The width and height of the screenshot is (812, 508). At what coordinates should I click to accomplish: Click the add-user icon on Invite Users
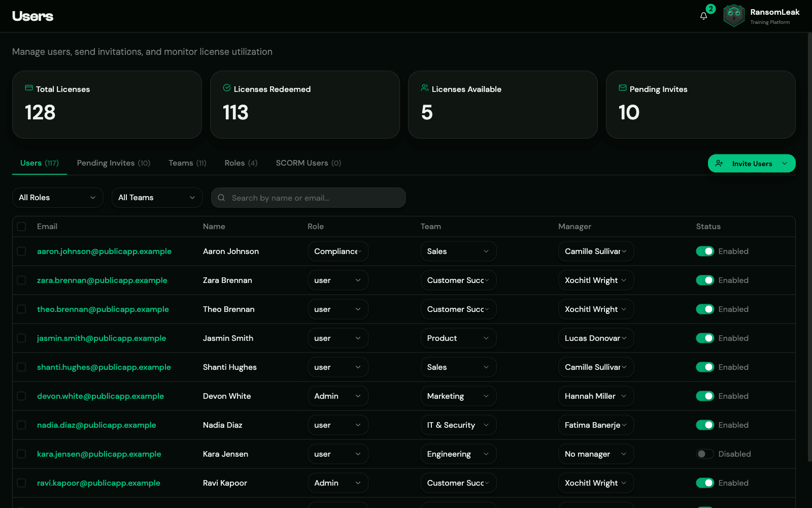(719, 164)
